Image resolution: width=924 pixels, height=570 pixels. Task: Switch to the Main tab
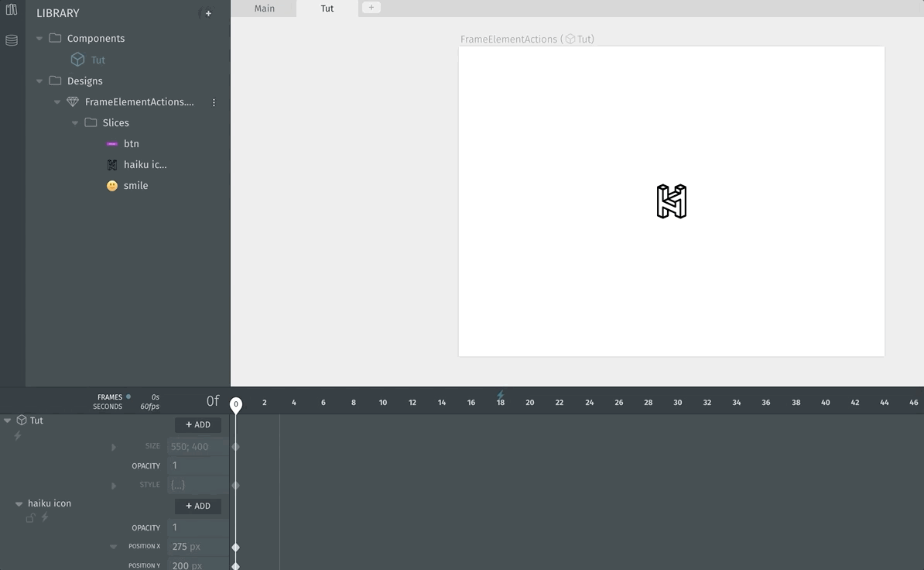264,9
